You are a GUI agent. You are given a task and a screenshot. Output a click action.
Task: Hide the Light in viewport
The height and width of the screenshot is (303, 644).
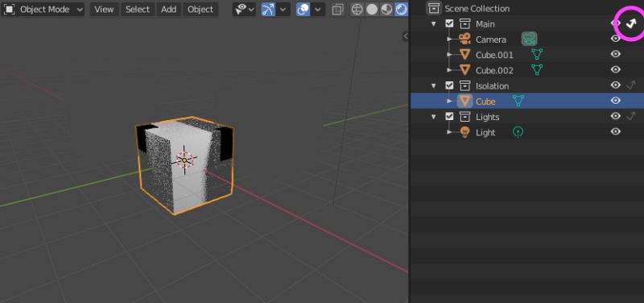[x=615, y=131]
